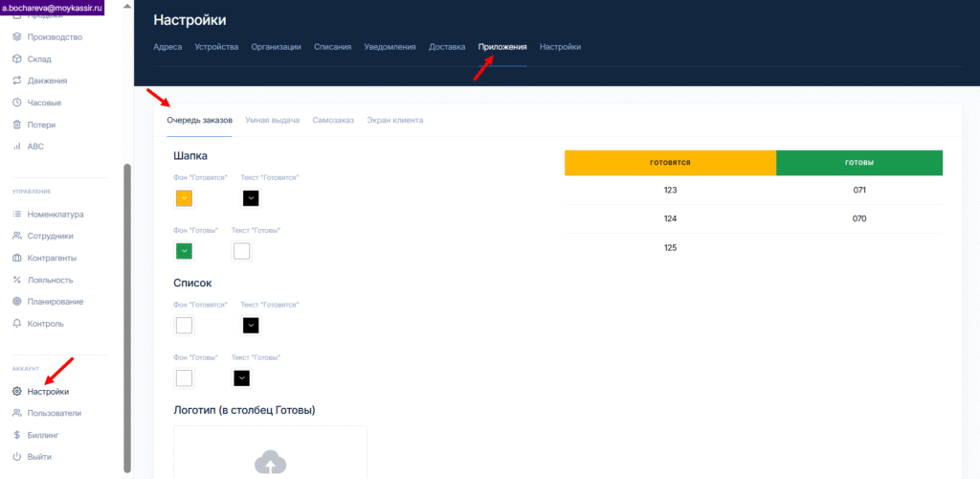The width and height of the screenshot is (980, 479).
Task: Click order number 123 in preview
Action: 670,190
